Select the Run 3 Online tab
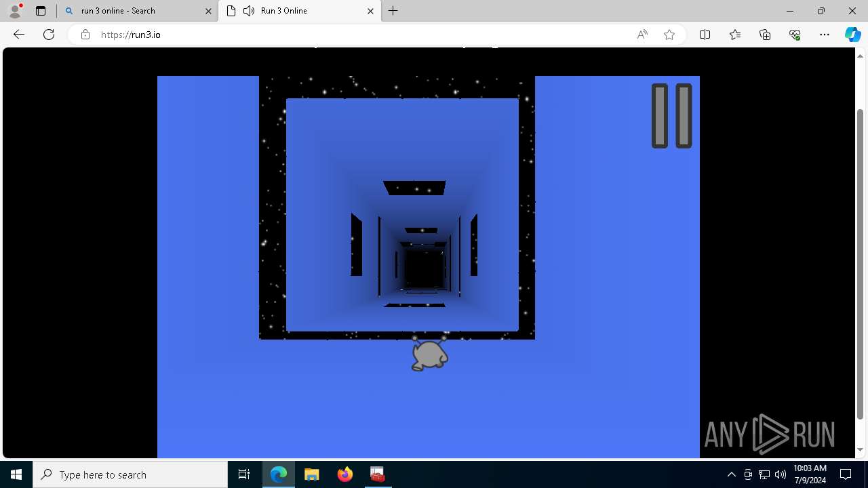 (x=298, y=11)
